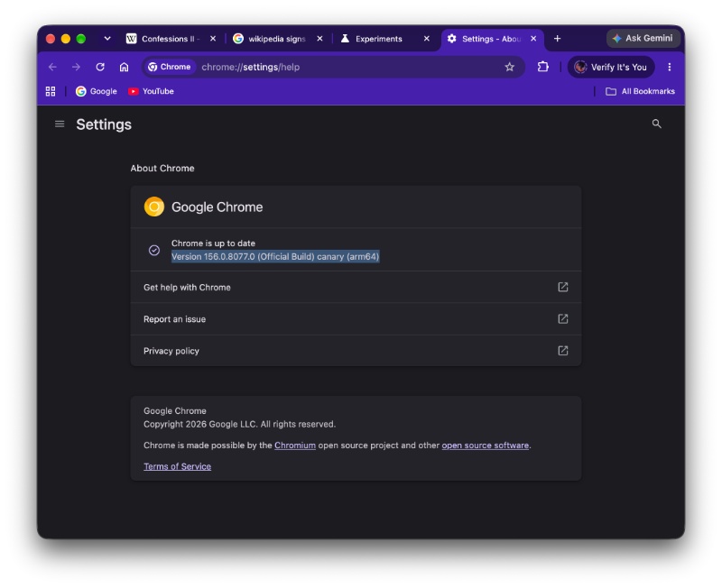
Task: Click the Verify It's You profile button
Action: 611,67
